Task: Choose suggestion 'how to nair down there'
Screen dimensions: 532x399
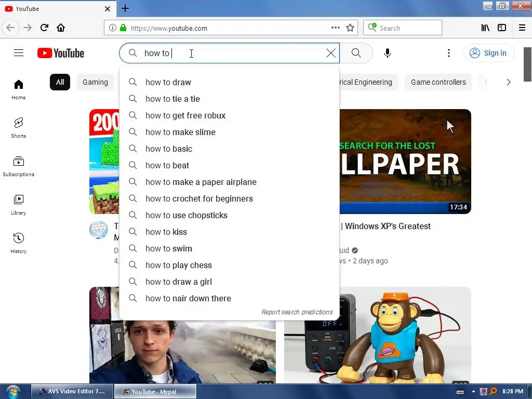Action: point(229,298)
